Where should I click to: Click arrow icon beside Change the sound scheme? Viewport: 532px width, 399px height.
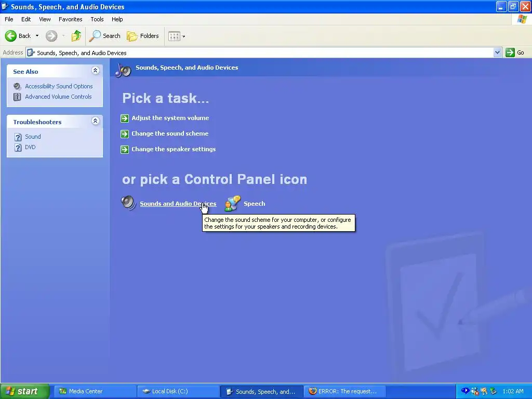(125, 134)
